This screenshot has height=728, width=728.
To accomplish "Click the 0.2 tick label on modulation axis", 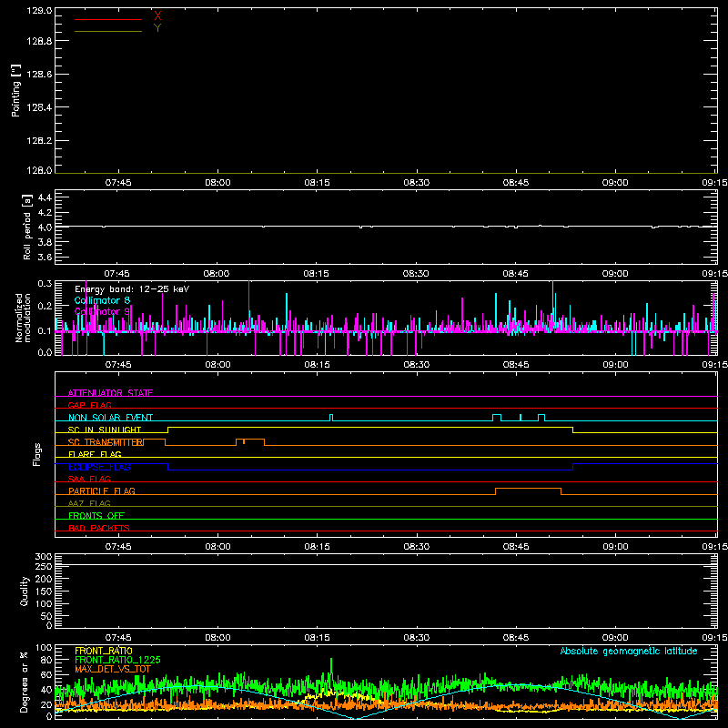I will tap(45, 306).
